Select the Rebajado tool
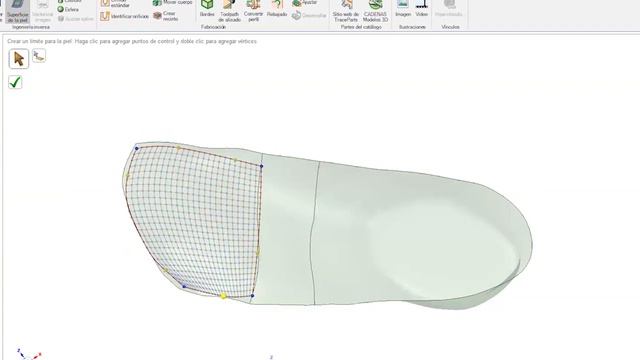The height and width of the screenshot is (360, 640). [277, 9]
